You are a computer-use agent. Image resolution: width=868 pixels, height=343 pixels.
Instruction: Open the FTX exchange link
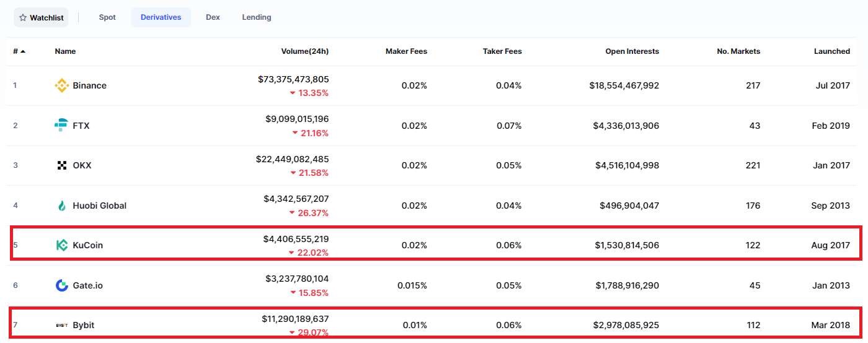pyautogui.click(x=81, y=126)
